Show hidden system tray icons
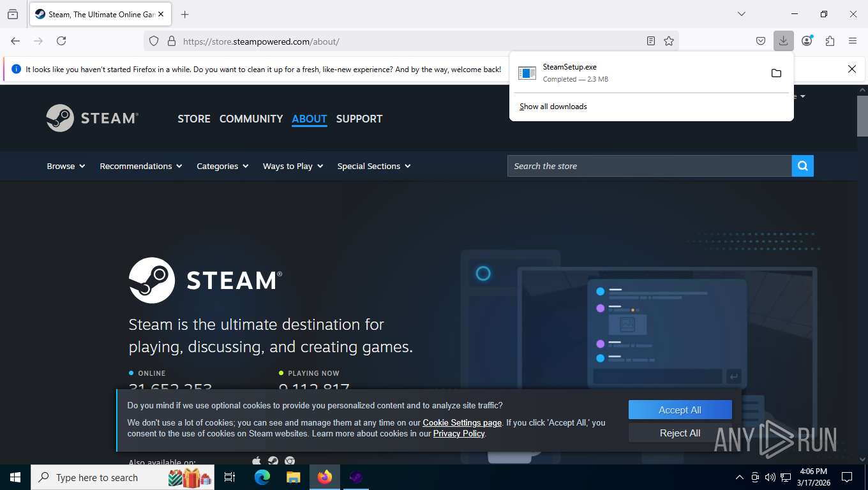868x490 pixels. click(740, 477)
